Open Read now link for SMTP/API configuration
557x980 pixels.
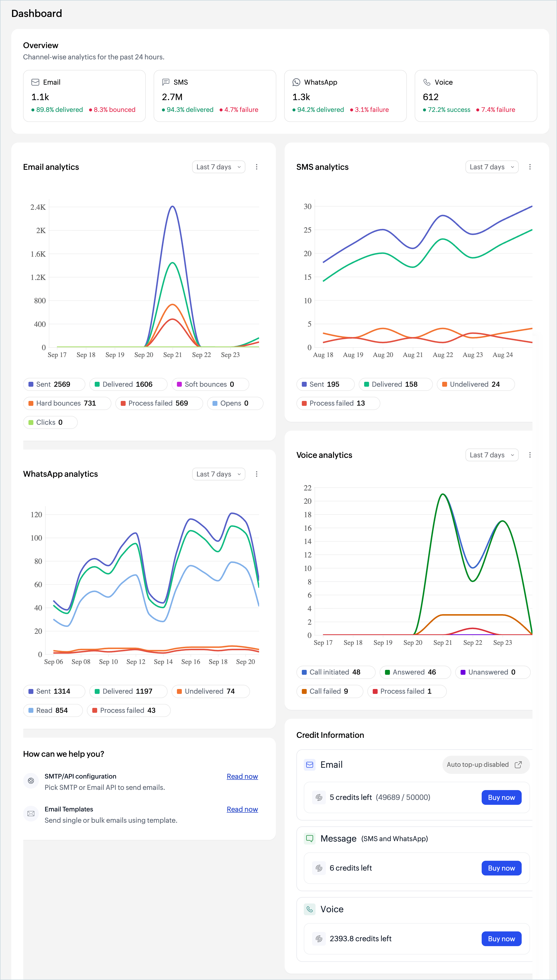tap(242, 776)
